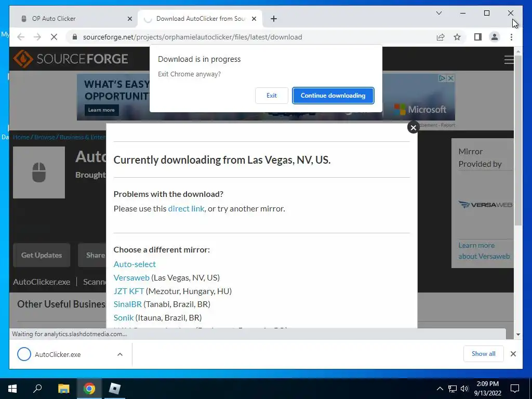
Task: Go back to the previous page
Action: pyautogui.click(x=21, y=37)
